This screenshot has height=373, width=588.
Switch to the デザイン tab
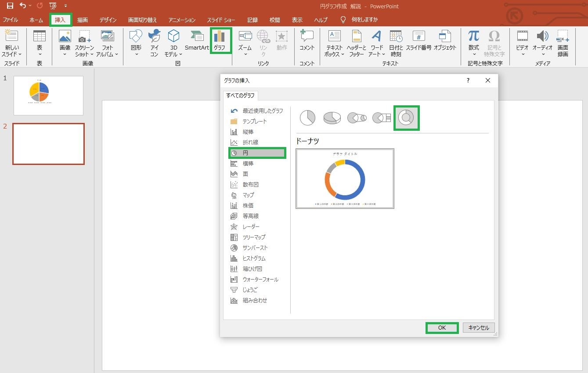[x=108, y=20]
